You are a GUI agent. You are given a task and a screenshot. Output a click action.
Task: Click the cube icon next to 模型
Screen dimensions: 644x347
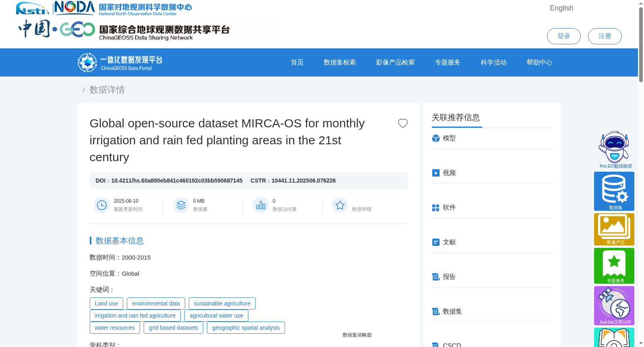tap(436, 138)
